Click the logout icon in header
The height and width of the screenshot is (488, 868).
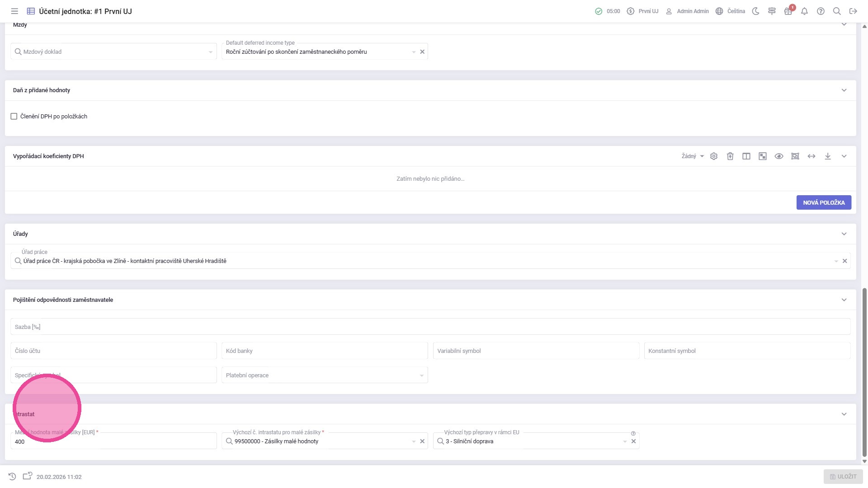853,11
